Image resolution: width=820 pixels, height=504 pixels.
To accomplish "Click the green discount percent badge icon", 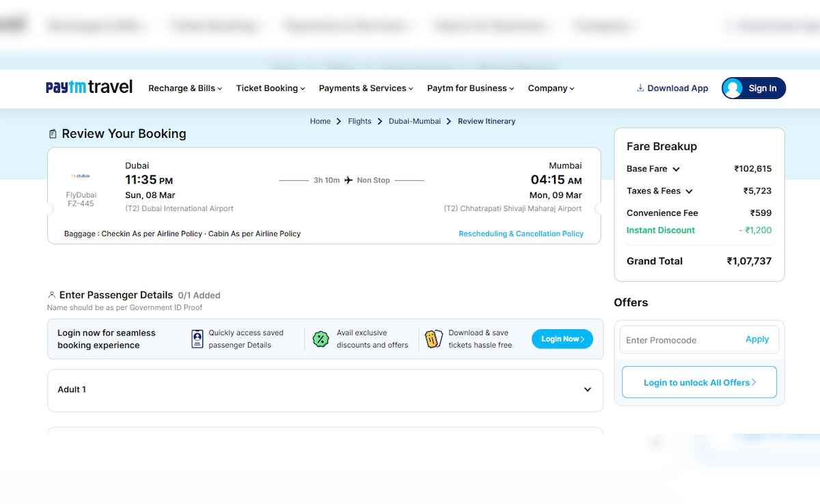I will pos(320,339).
